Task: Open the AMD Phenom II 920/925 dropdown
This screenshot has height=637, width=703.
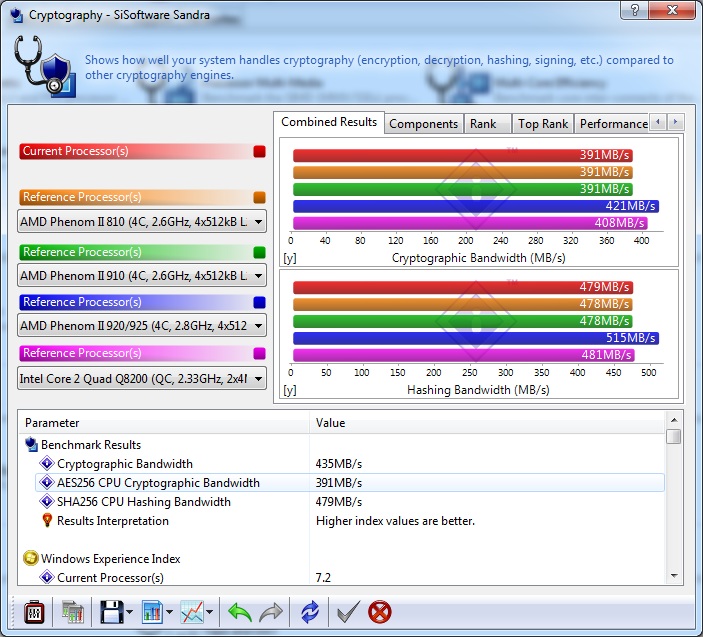Action: coord(142,325)
